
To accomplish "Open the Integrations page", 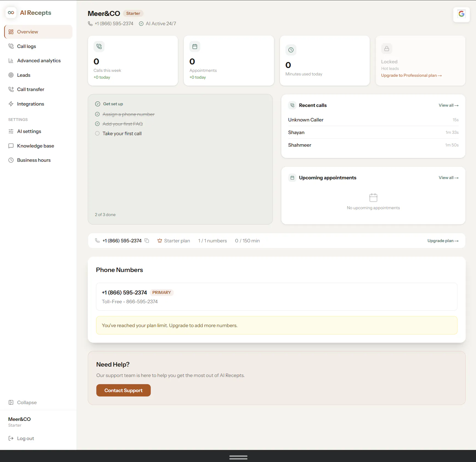I will (38, 104).
